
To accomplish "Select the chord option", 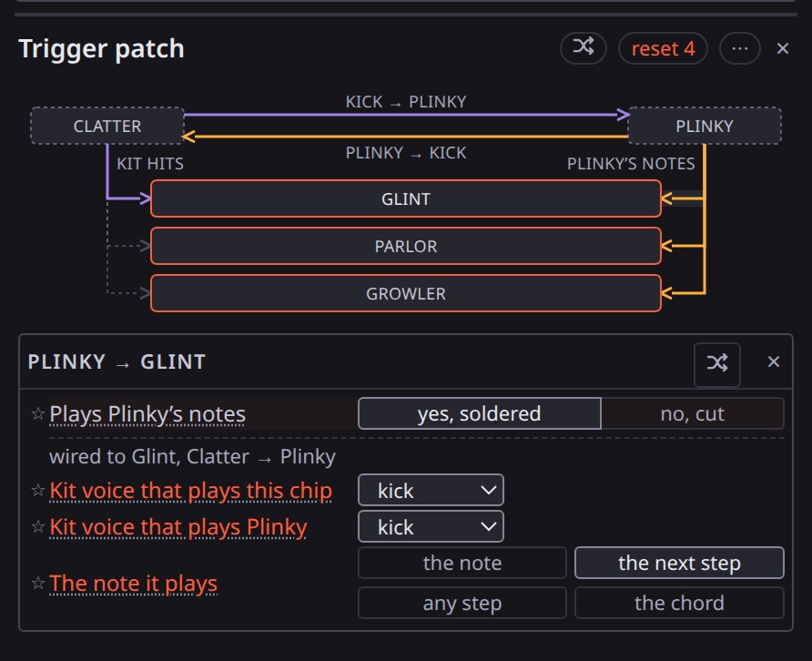I will [679, 603].
